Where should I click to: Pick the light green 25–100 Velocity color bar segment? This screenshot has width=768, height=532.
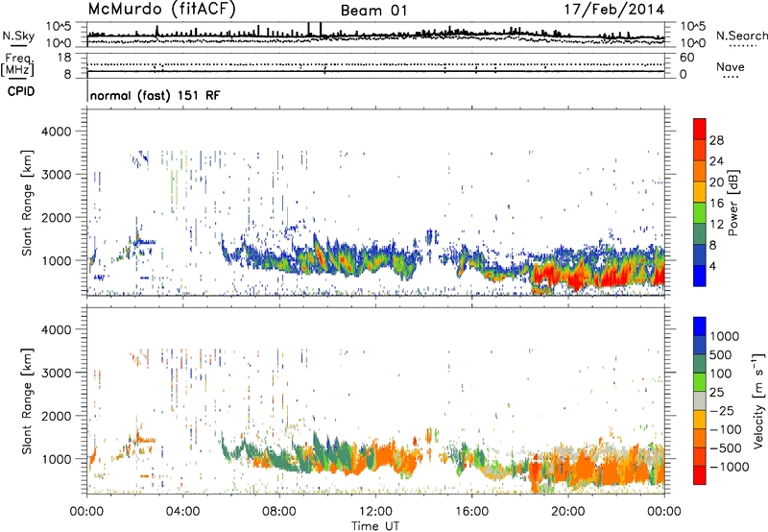click(700, 382)
